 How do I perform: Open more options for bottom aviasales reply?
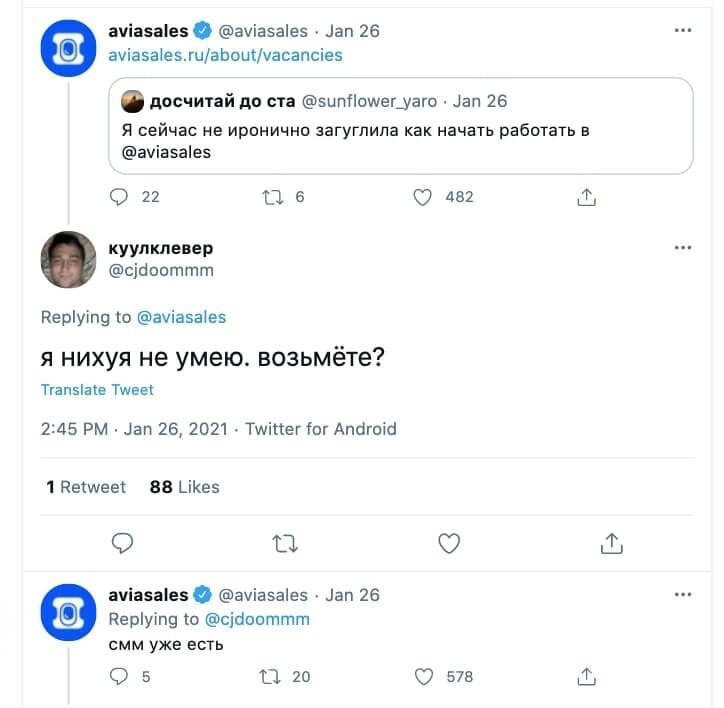click(683, 595)
